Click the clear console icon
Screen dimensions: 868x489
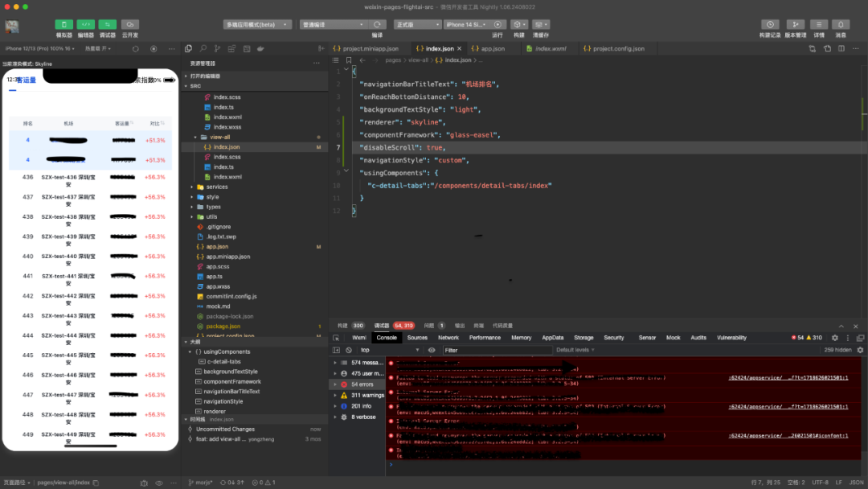coord(349,350)
